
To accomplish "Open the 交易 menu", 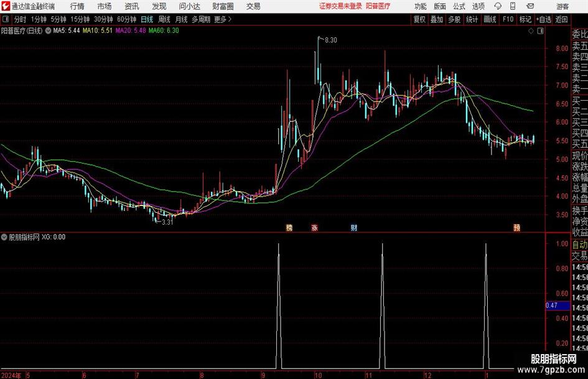I will (253, 6).
